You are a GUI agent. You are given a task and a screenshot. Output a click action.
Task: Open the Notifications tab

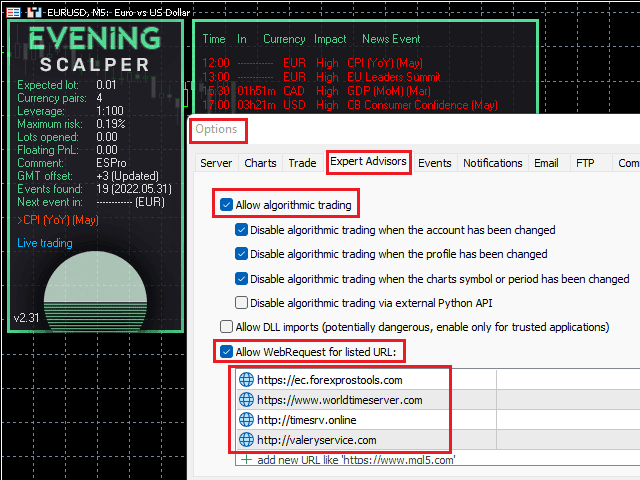(492, 163)
